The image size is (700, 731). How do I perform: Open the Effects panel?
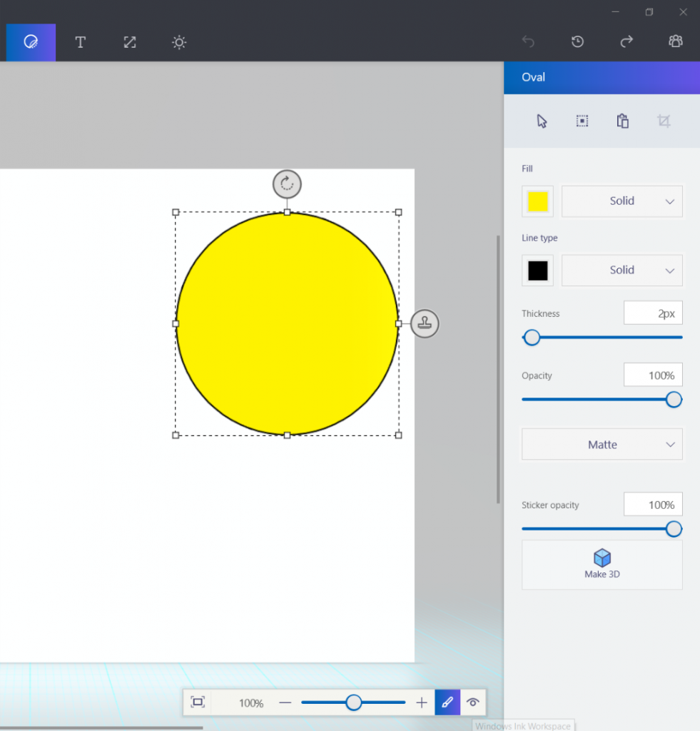[178, 42]
